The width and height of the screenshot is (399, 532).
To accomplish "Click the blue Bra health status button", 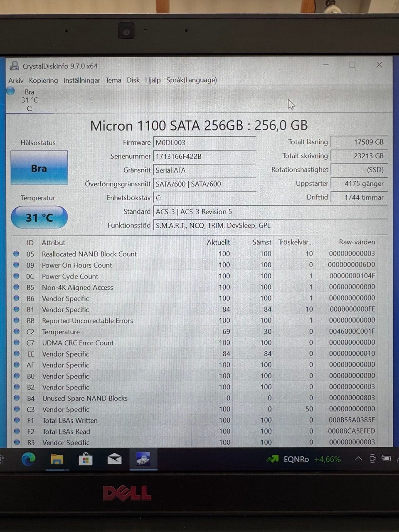I will point(39,168).
